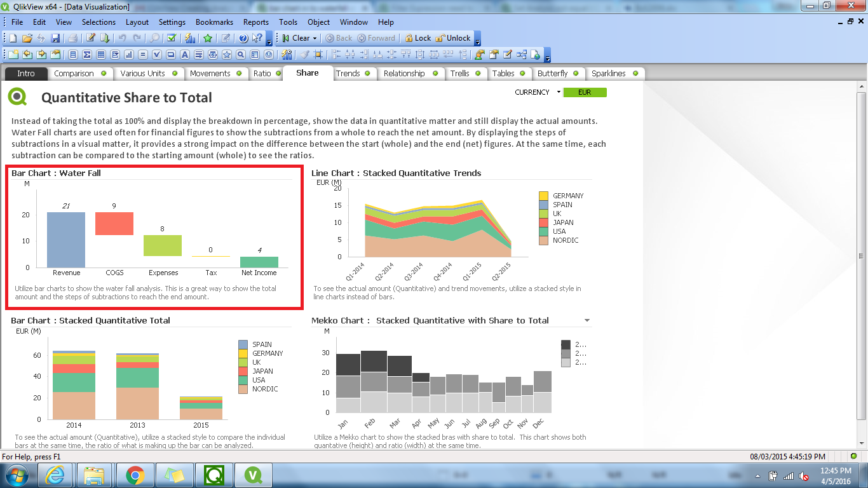Viewport: 868px width, 488px height.
Task: Click the NORDIC swatch in stacked bar legend
Action: 243,389
